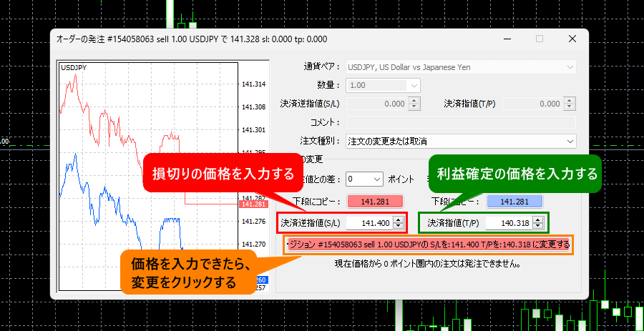This screenshot has height=331, width=644.
Task: Click the 現在価格から 0 ポイント notice text
Action: [429, 264]
